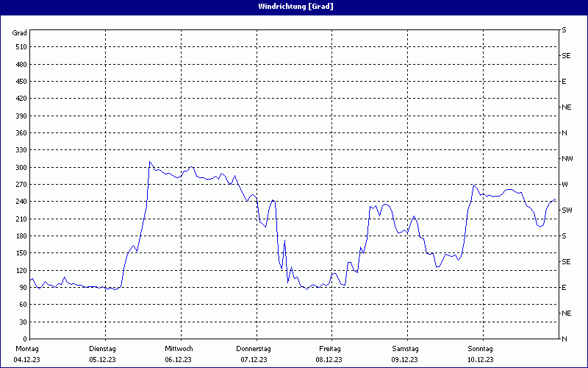This screenshot has width=588, height=368.
Task: Click the 180 degree axis label
Action: pyautogui.click(x=20, y=236)
